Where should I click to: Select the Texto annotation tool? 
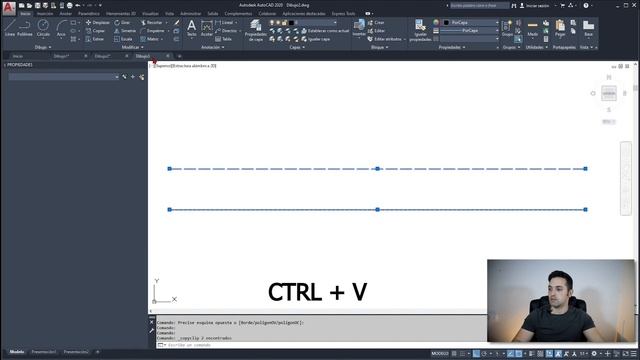coord(191,29)
